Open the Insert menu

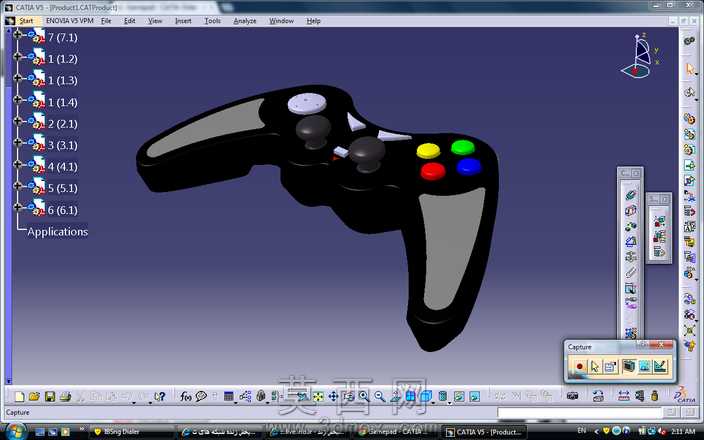tap(183, 21)
